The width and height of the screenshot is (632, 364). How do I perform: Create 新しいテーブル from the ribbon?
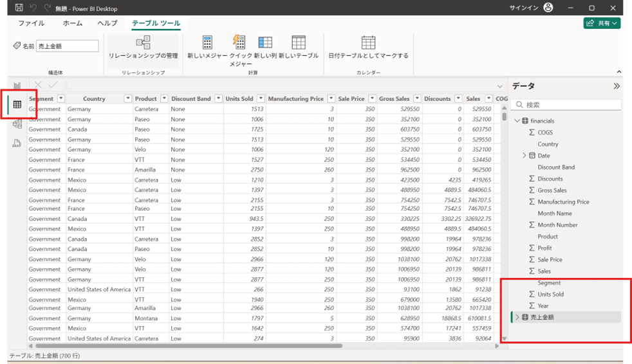point(299,42)
